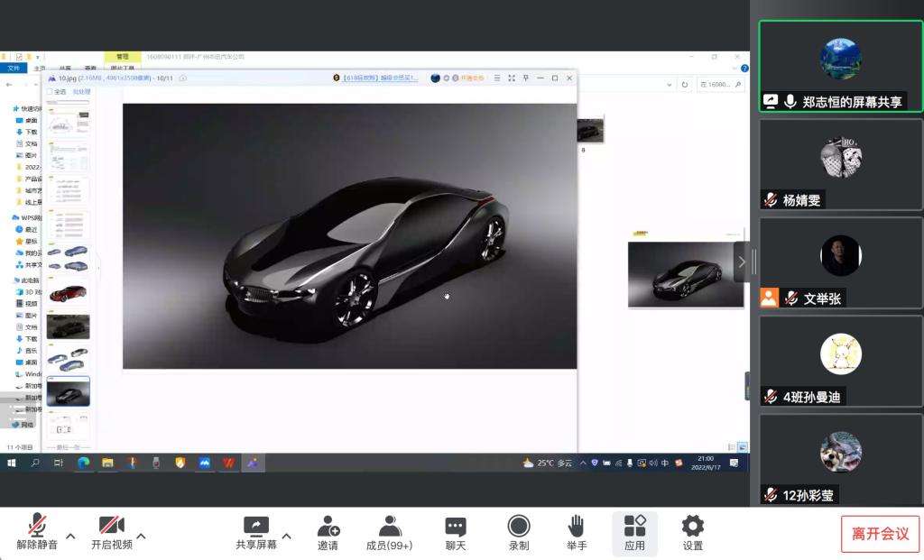
Task: Start sharing with 共享屏幕 button
Action: pyautogui.click(x=255, y=532)
